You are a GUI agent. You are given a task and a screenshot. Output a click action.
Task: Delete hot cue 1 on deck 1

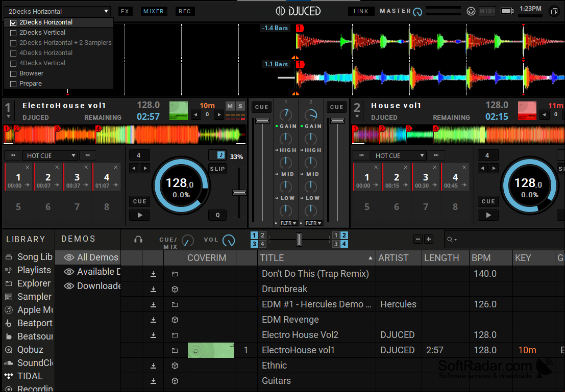[28, 167]
